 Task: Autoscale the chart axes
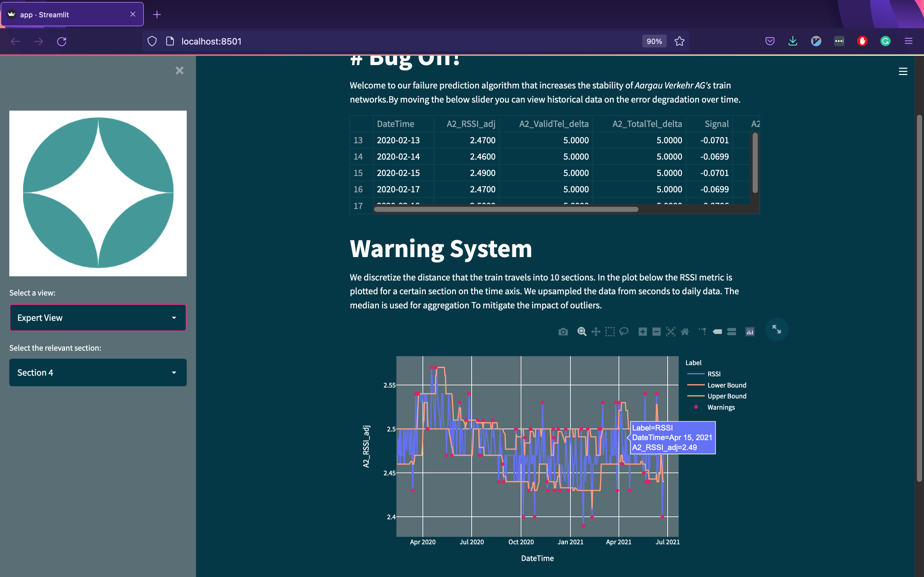pos(671,332)
